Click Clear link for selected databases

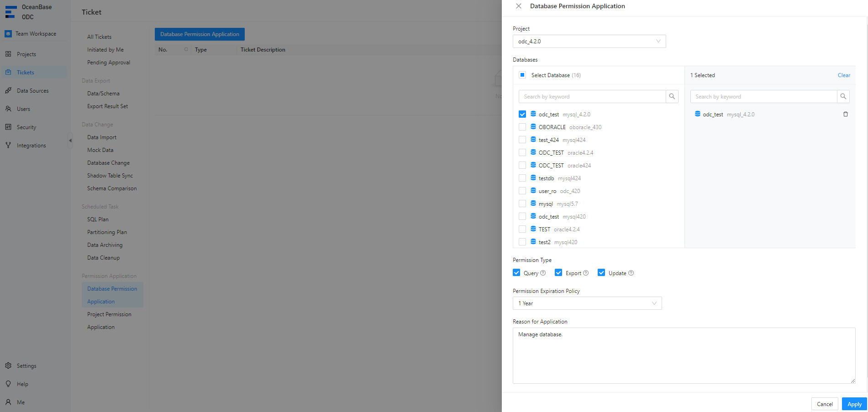pyautogui.click(x=843, y=75)
